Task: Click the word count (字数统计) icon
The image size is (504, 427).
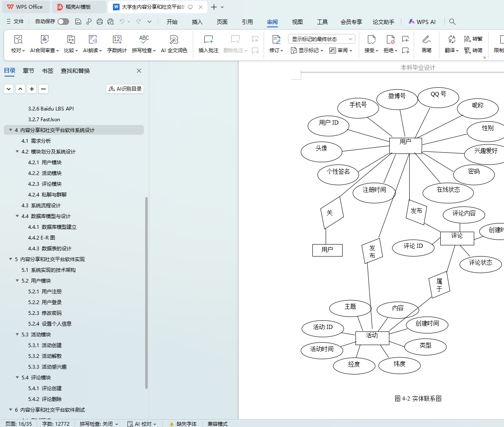Action: coord(117,40)
